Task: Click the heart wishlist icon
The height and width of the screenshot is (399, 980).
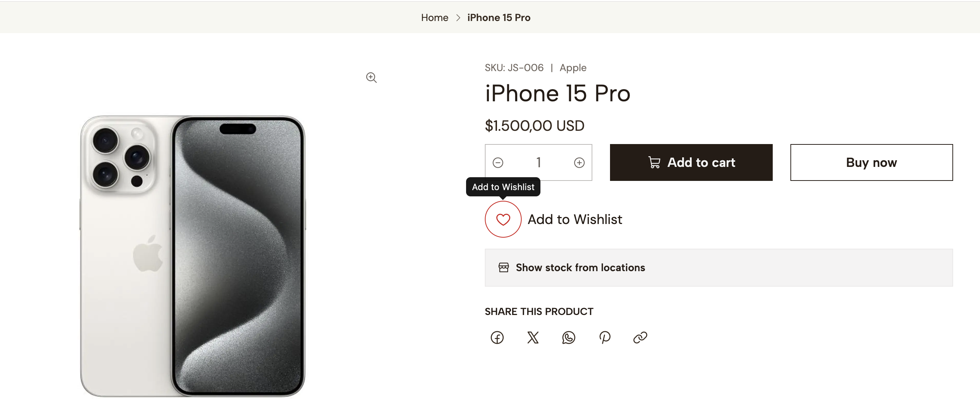Action: (503, 219)
